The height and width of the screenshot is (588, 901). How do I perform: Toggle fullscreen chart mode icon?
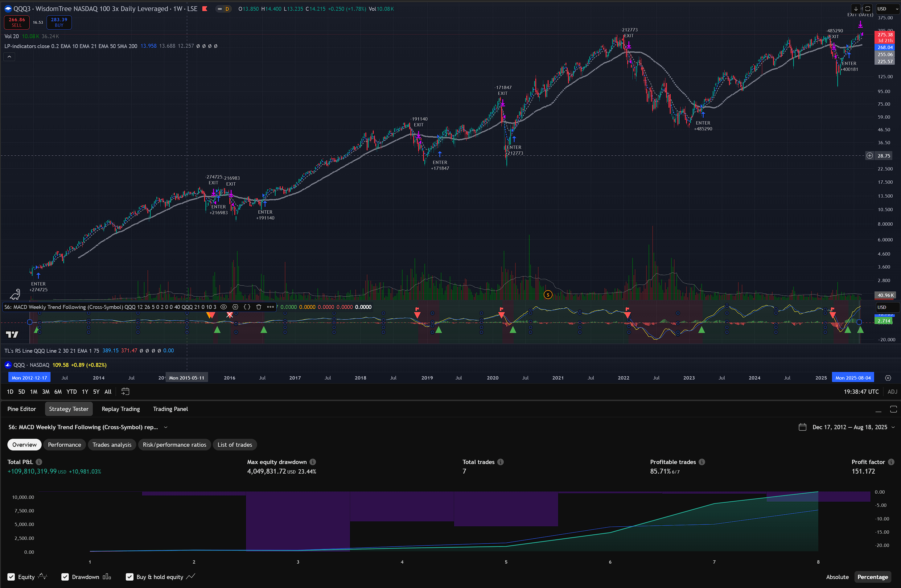pos(868,9)
